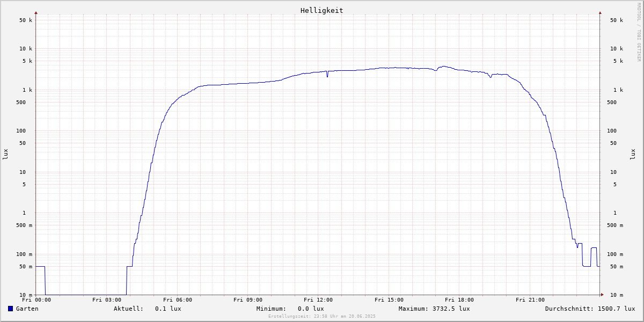The width and height of the screenshot is (644, 322).
Task: Click the Fri 09:00 time axis label
Action: click(x=248, y=300)
